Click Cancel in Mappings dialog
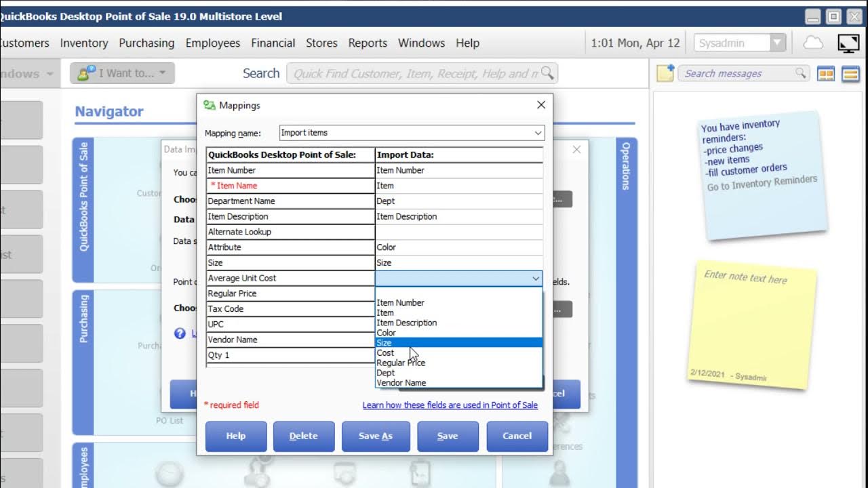The width and height of the screenshot is (868, 488). [x=517, y=436]
